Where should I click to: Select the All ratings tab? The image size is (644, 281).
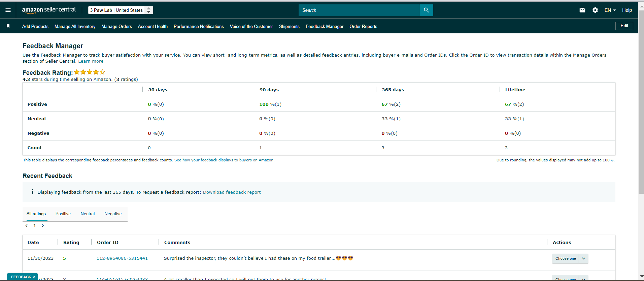click(36, 214)
